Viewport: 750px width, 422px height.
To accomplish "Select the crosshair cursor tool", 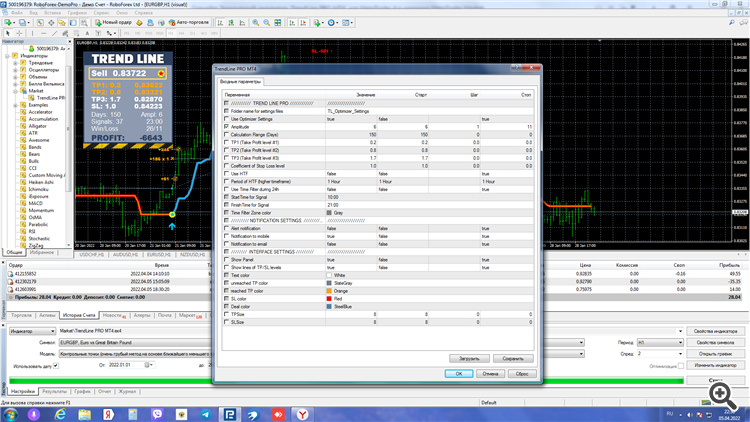I will coord(19,33).
